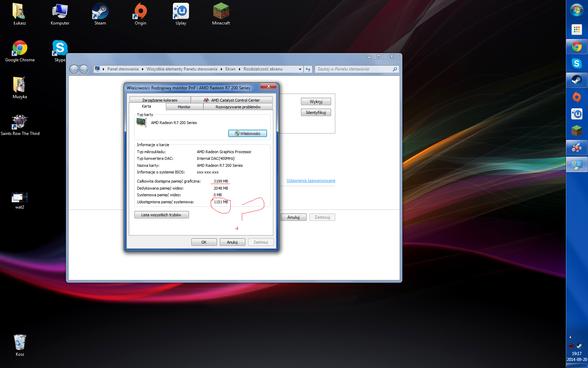Launch Uplay from the taskbar
588x368 pixels.
[577, 114]
